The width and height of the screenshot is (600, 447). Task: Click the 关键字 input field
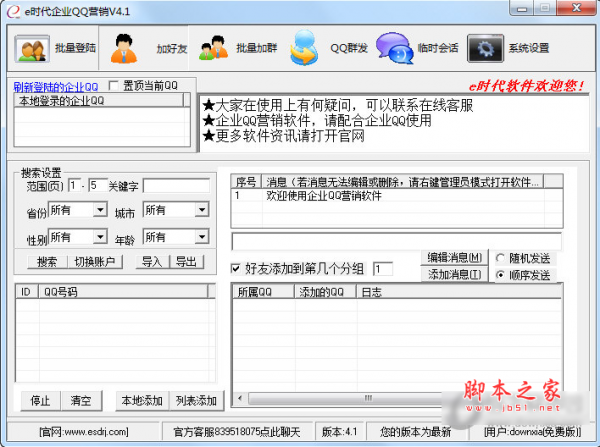pyautogui.click(x=176, y=186)
